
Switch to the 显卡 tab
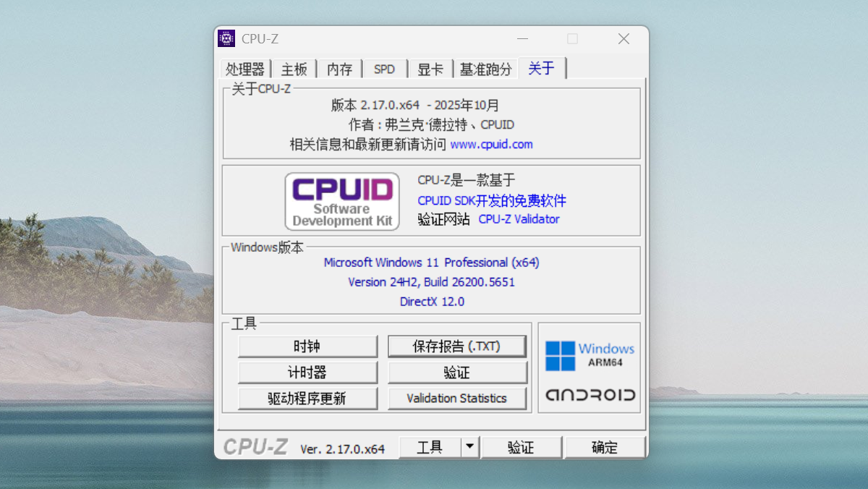pos(430,69)
